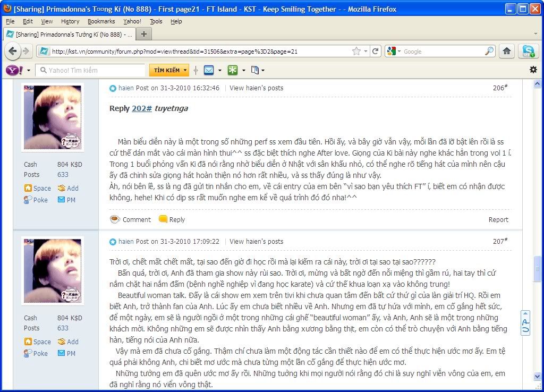Open the Firefox home page
This screenshot has height=392, width=544.
[x=506, y=52]
